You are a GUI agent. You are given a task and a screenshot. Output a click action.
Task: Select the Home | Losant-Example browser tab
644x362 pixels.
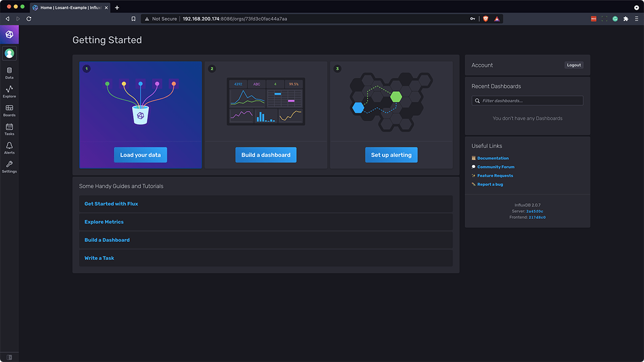point(70,8)
